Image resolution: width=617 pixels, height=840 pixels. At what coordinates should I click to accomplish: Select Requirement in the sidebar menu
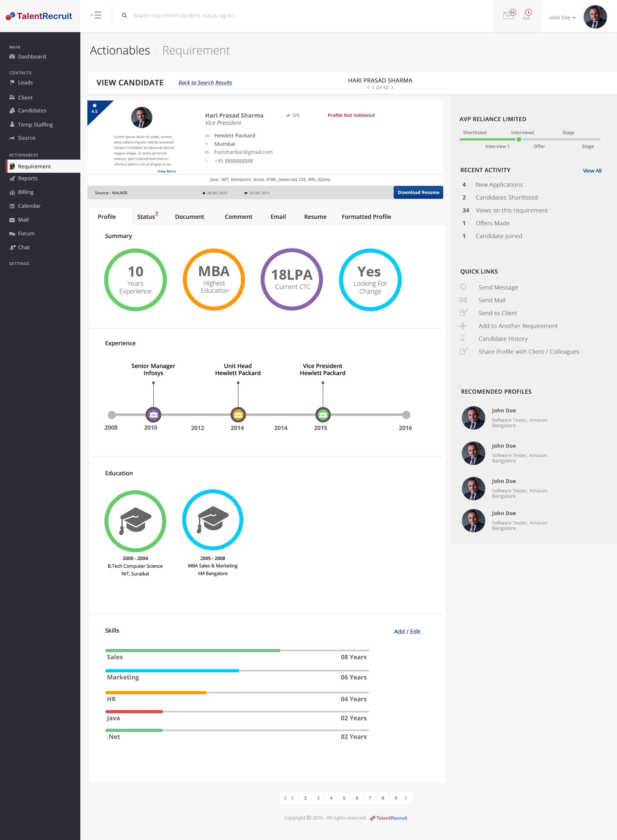43,166
